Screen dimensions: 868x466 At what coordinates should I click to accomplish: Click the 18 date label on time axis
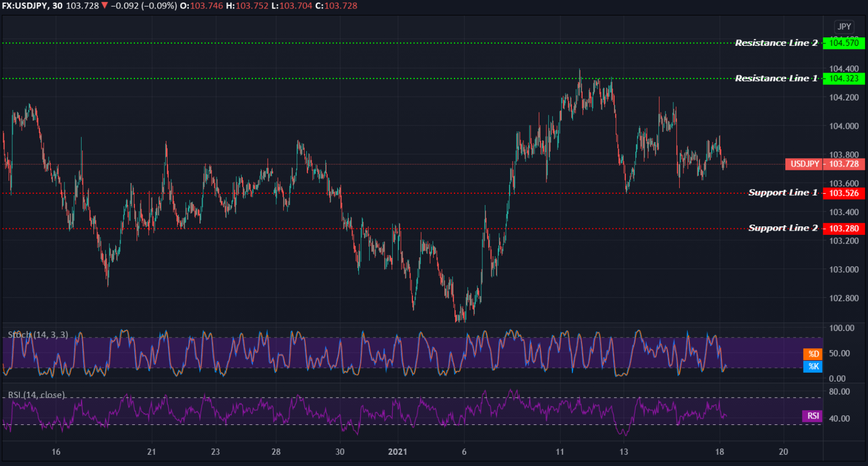pos(720,452)
